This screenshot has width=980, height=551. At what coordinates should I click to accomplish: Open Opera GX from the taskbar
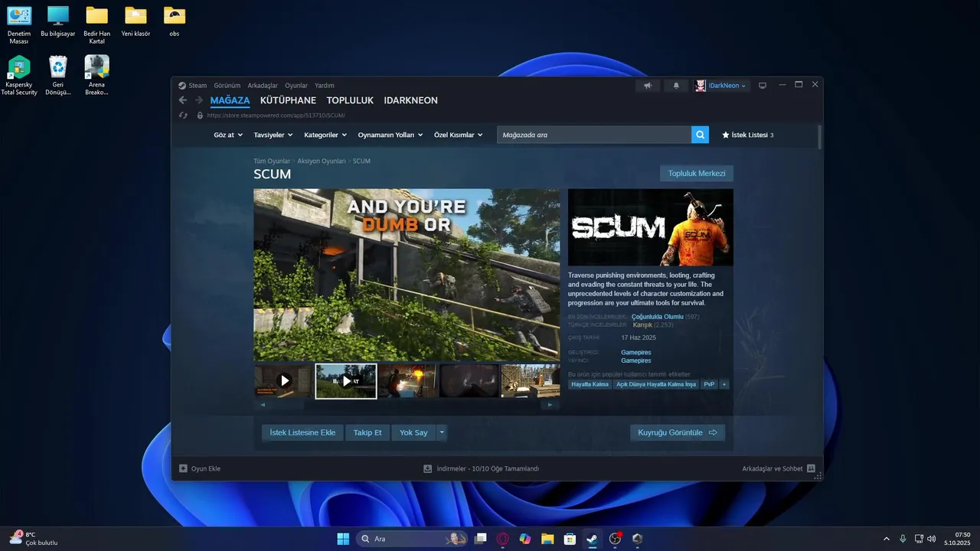tap(503, 539)
